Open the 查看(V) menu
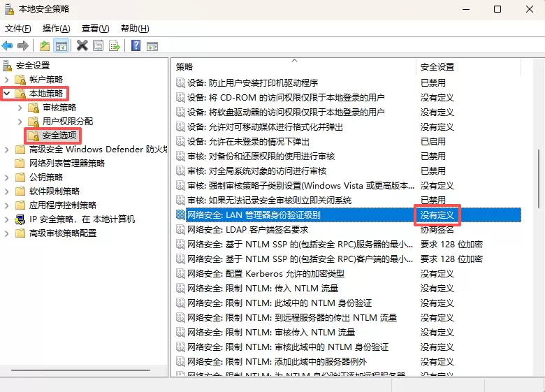 coord(95,29)
